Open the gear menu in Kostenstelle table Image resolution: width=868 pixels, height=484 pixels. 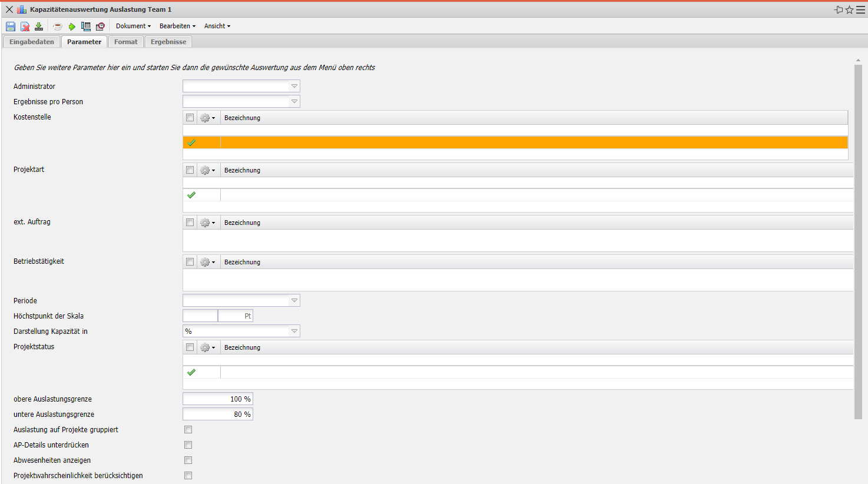click(207, 118)
